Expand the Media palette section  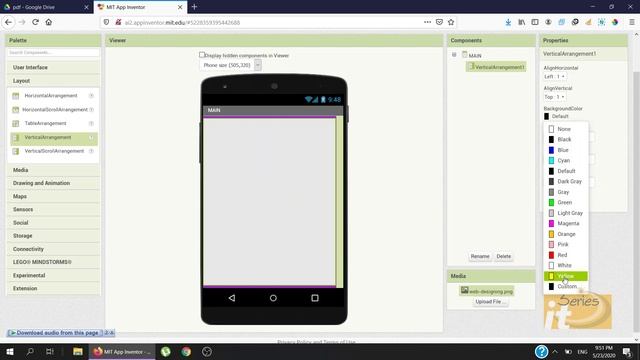click(53, 170)
